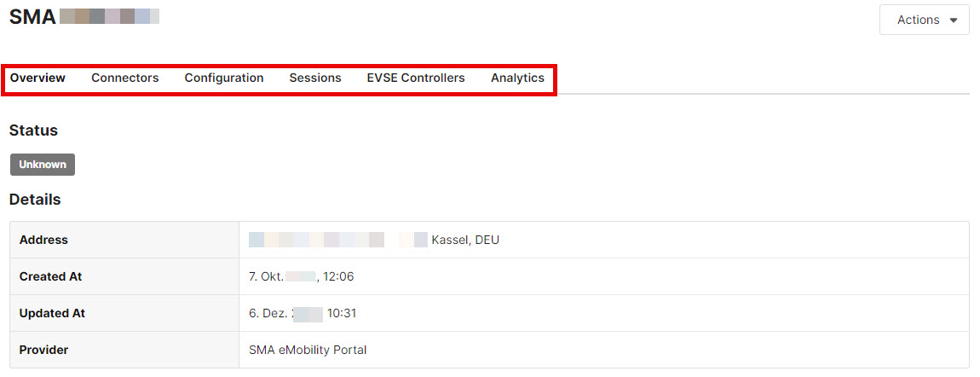The image size is (980, 377).
Task: Click the Details section heading
Action: [35, 200]
